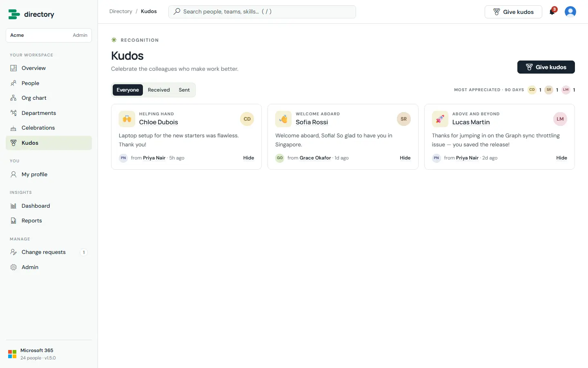588x368 pixels.
Task: Focus the search people, teams, skills field
Action: coord(262,12)
